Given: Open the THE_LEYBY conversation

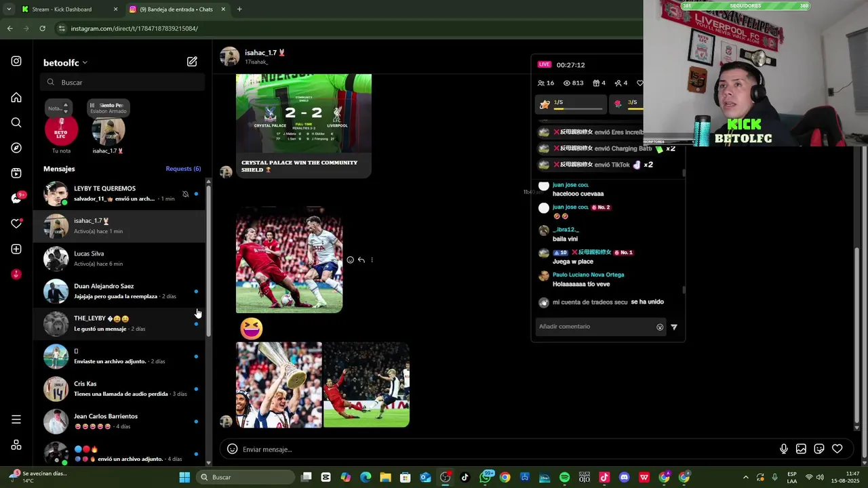Looking at the screenshot, I should point(119,324).
